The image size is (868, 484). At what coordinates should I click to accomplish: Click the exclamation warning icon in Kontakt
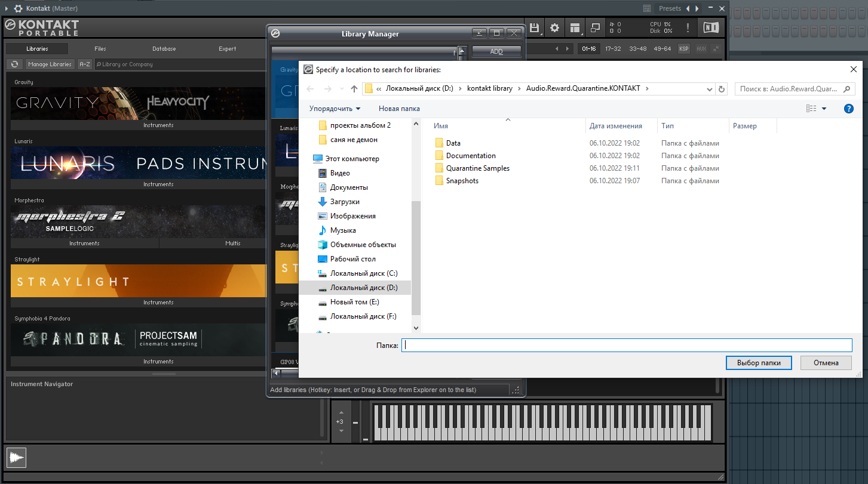pos(688,27)
